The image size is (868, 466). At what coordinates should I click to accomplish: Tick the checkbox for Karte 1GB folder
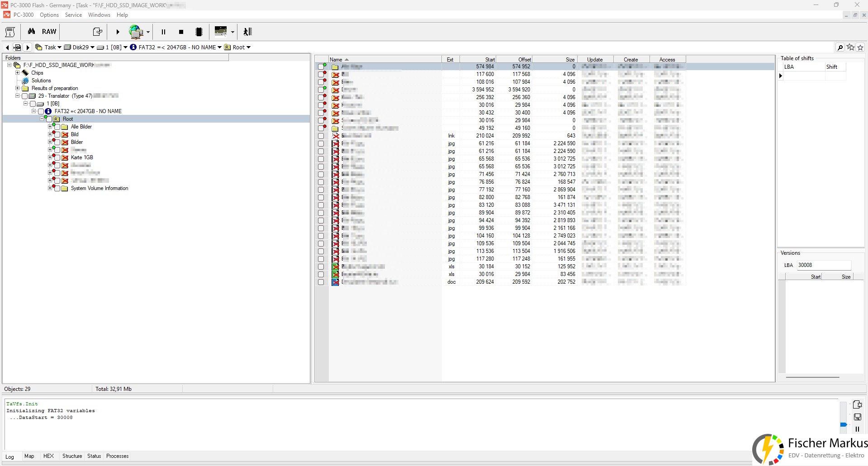point(57,158)
